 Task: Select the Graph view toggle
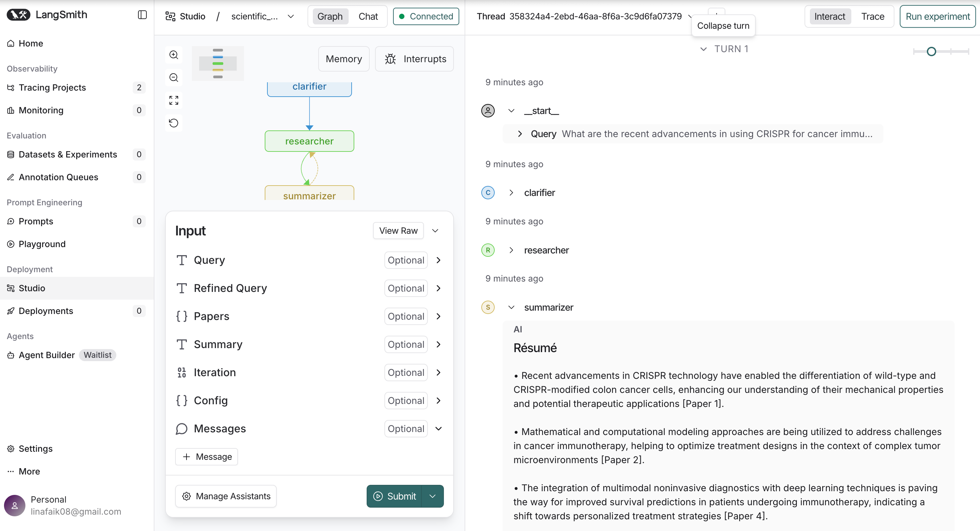[330, 16]
